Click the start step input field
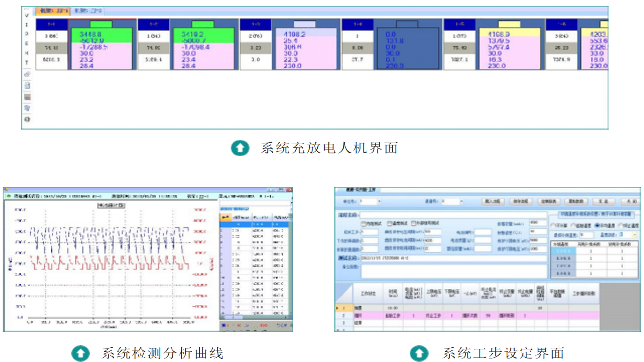The image size is (644, 362). click(x=369, y=232)
